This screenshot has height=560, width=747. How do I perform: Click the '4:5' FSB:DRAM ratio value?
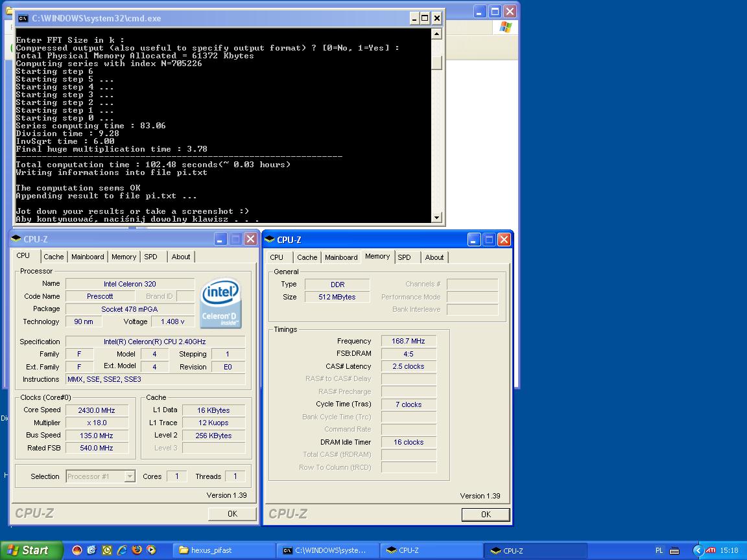pyautogui.click(x=409, y=354)
